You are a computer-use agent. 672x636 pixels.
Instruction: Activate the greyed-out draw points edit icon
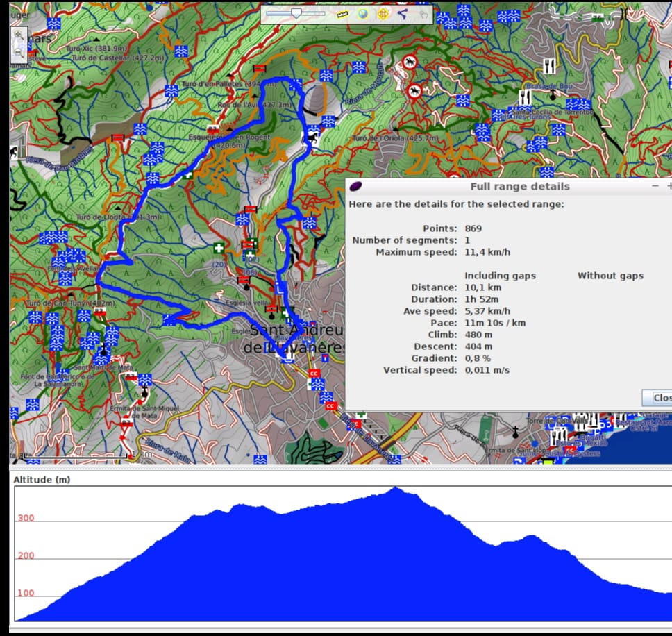tap(423, 13)
